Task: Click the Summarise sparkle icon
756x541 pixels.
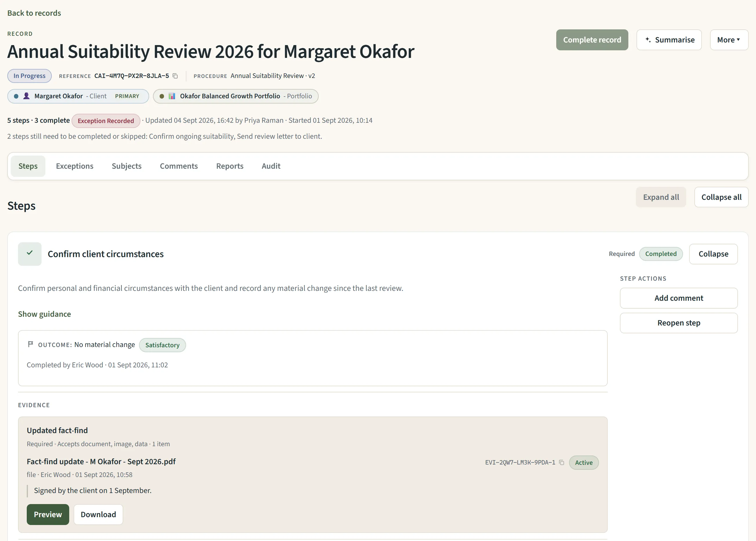Action: pyautogui.click(x=648, y=40)
